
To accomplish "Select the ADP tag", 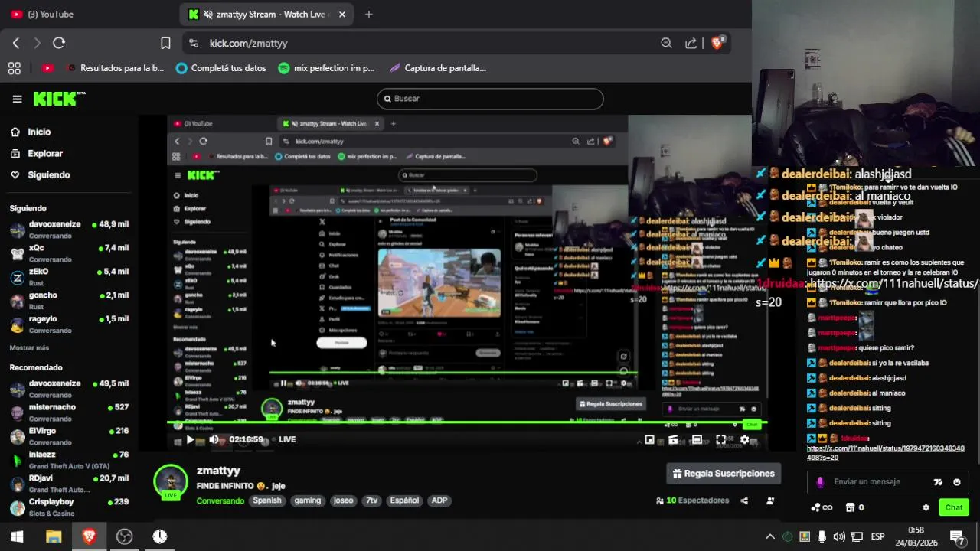I will tap(439, 500).
